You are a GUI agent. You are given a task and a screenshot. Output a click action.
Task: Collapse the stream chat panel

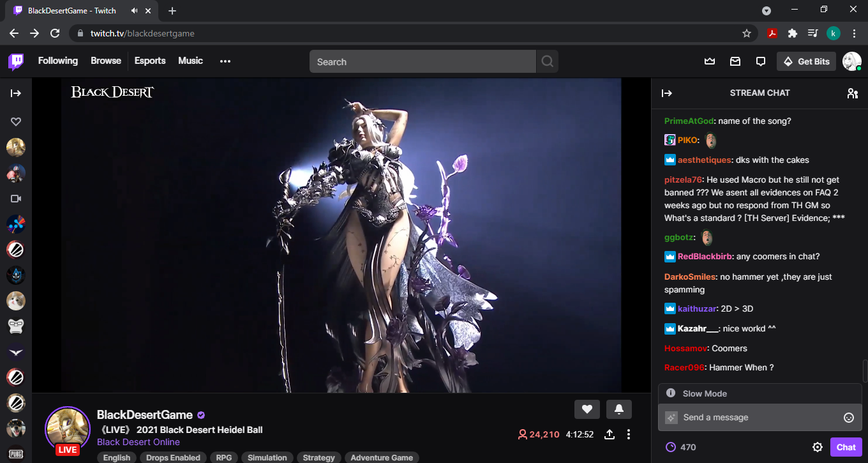point(667,93)
